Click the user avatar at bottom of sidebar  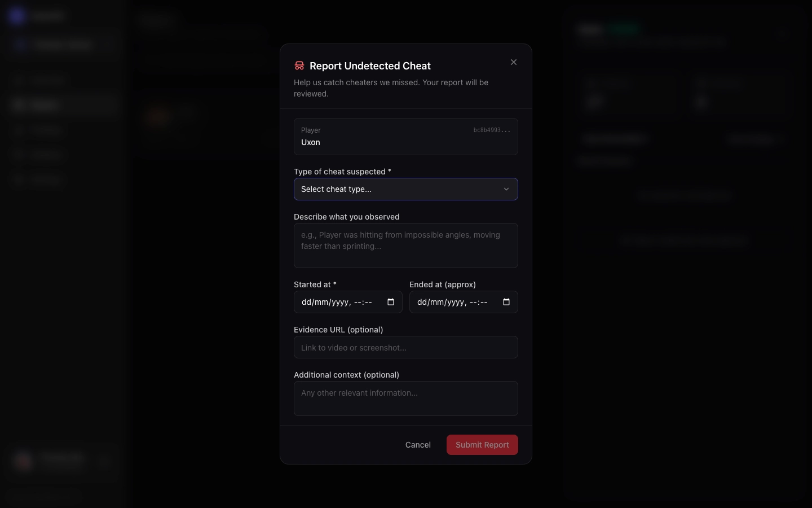pyautogui.click(x=23, y=461)
